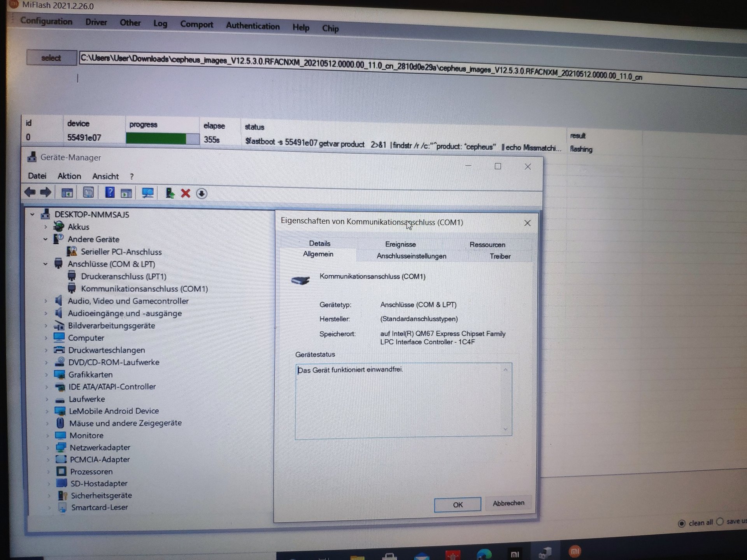Click the Sicherheitsgeräte icon
This screenshot has width=747, height=560.
click(x=62, y=495)
